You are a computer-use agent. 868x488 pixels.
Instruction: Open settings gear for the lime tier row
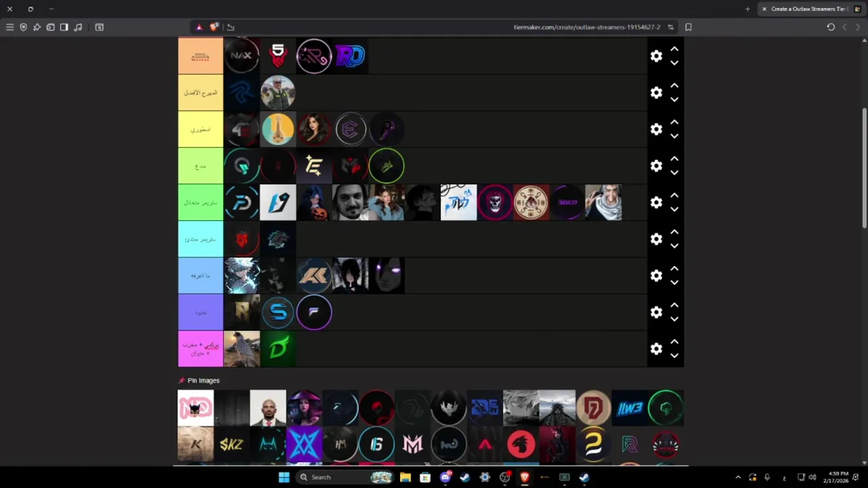pos(656,166)
